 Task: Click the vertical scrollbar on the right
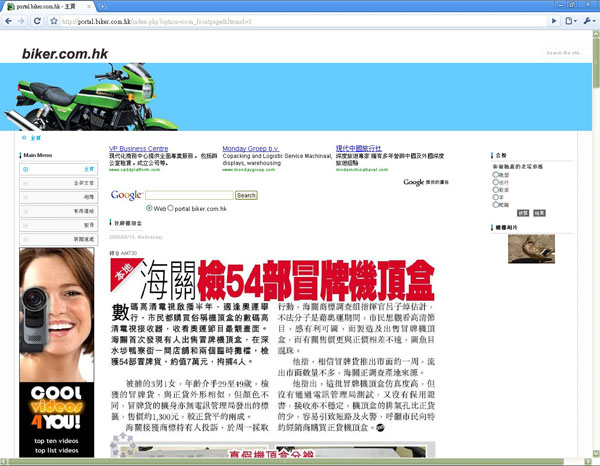click(594, 250)
